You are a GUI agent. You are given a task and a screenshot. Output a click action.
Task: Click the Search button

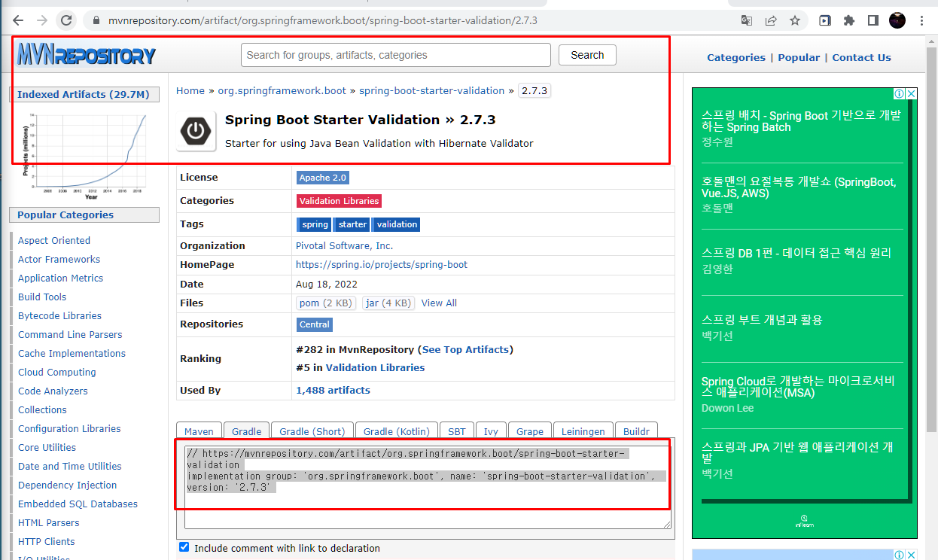[x=587, y=55]
